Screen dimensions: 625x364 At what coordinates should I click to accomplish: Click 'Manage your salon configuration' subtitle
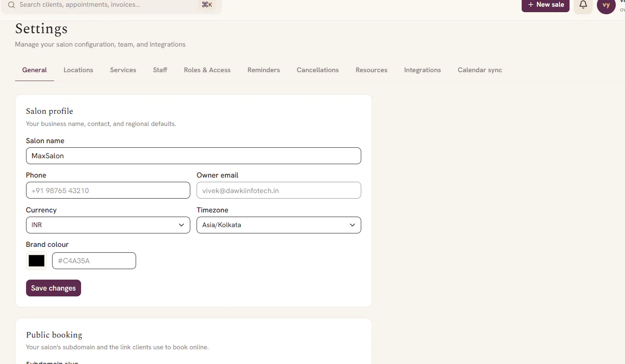100,45
